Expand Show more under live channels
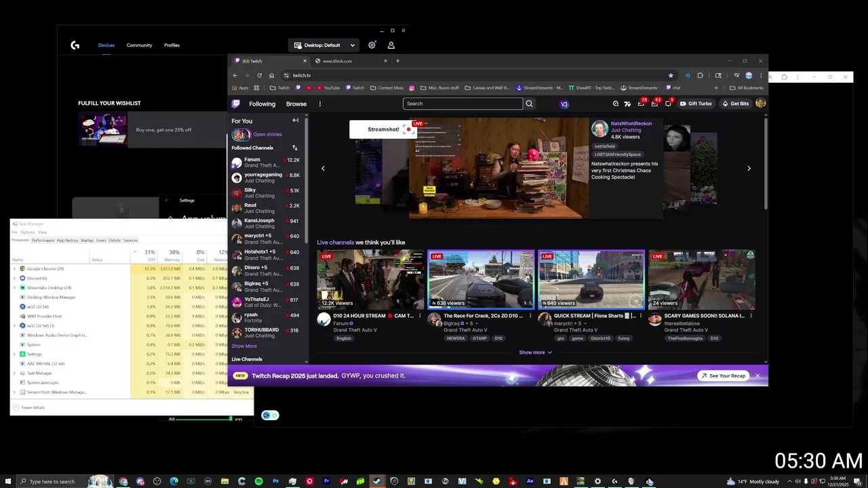 535,352
